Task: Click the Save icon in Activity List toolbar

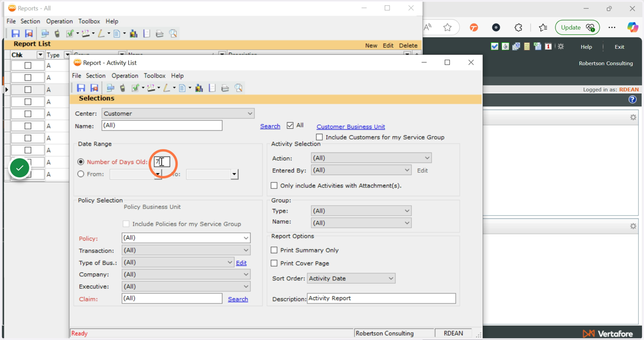Action: coord(81,88)
